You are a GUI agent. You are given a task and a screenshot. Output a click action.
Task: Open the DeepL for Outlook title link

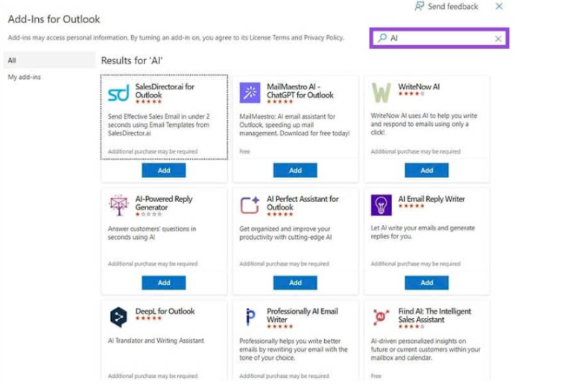click(165, 311)
